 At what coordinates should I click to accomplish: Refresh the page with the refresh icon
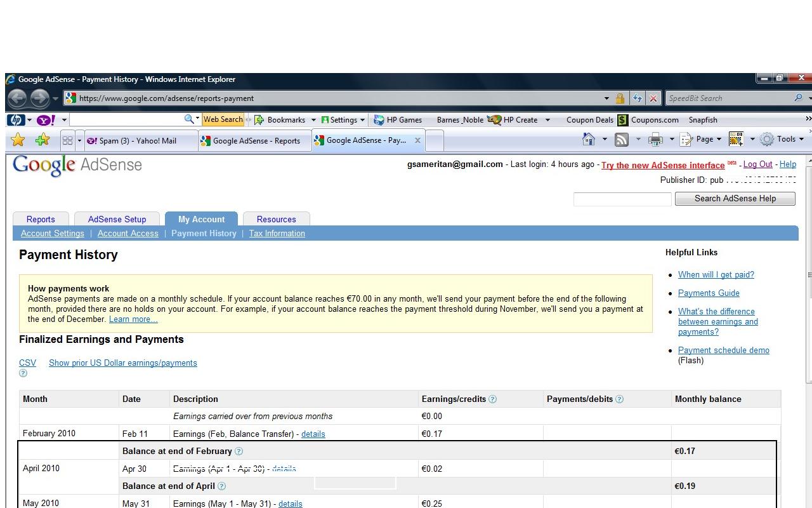point(637,98)
